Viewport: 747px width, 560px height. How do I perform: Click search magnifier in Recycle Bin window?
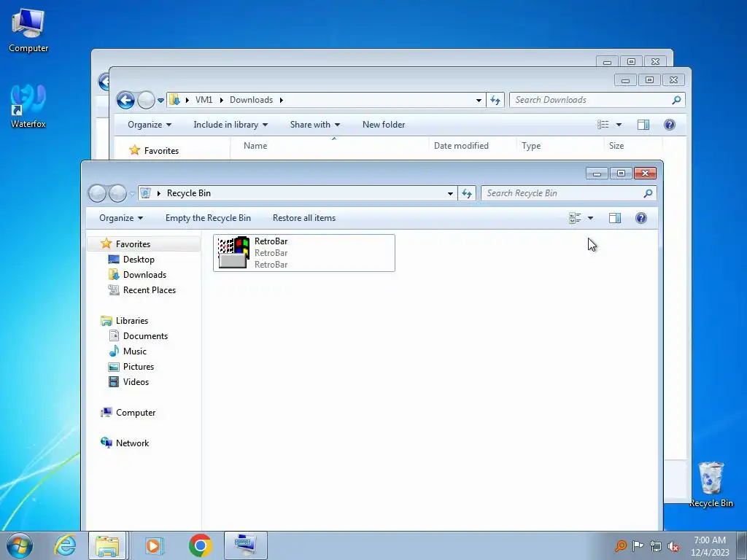point(648,193)
